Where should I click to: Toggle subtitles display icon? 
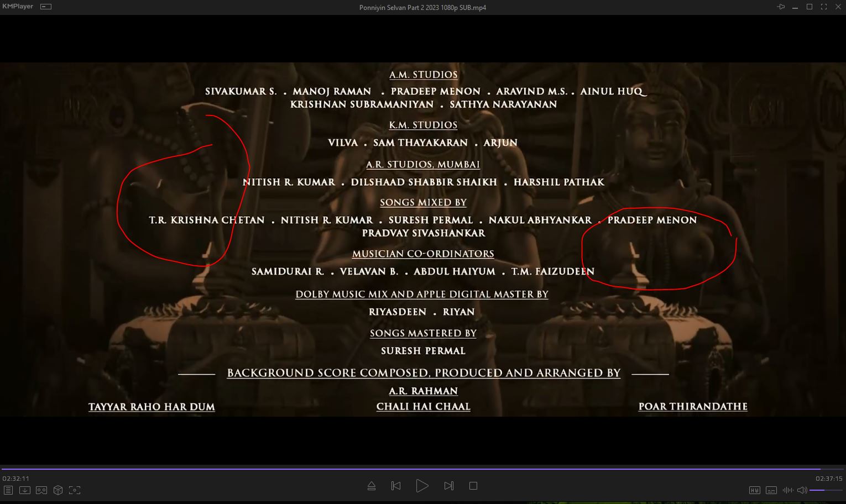(771, 490)
